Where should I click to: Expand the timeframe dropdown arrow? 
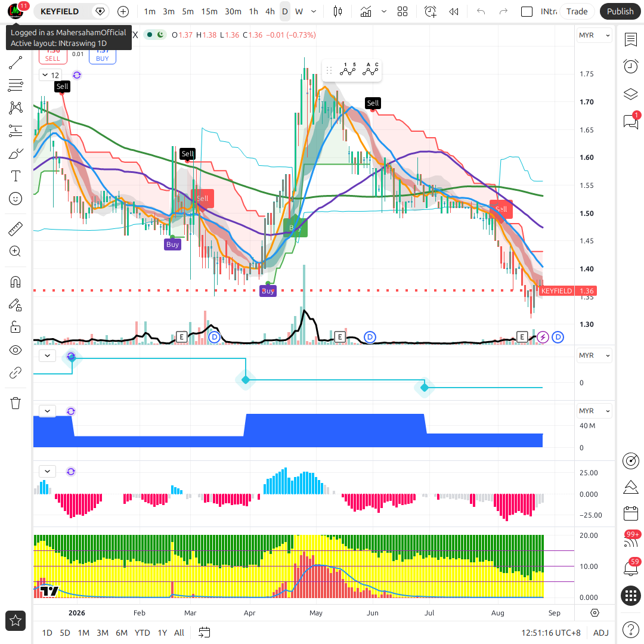tap(314, 11)
